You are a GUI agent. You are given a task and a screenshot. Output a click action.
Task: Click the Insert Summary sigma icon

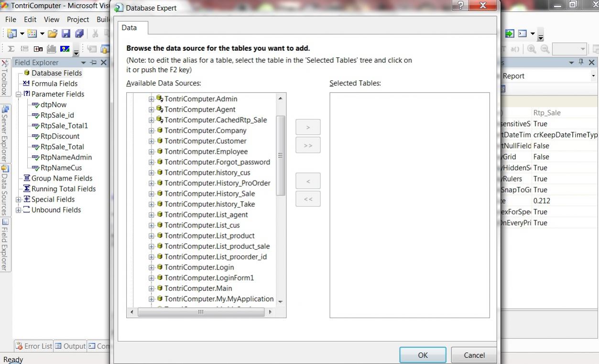(x=11, y=49)
